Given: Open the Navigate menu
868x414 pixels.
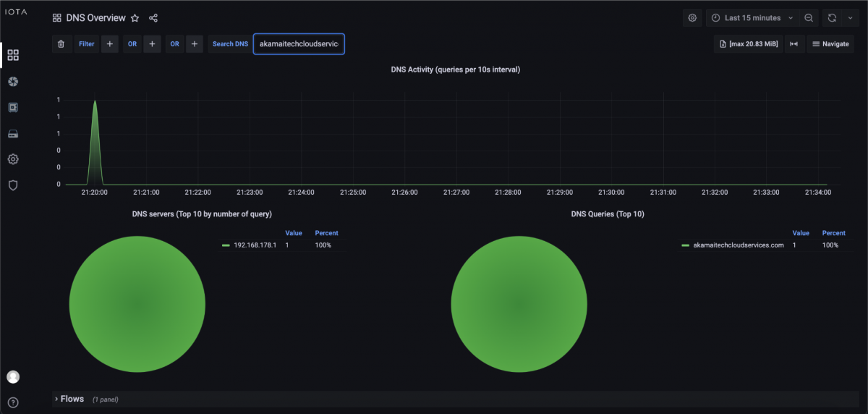Looking at the screenshot, I should (830, 44).
